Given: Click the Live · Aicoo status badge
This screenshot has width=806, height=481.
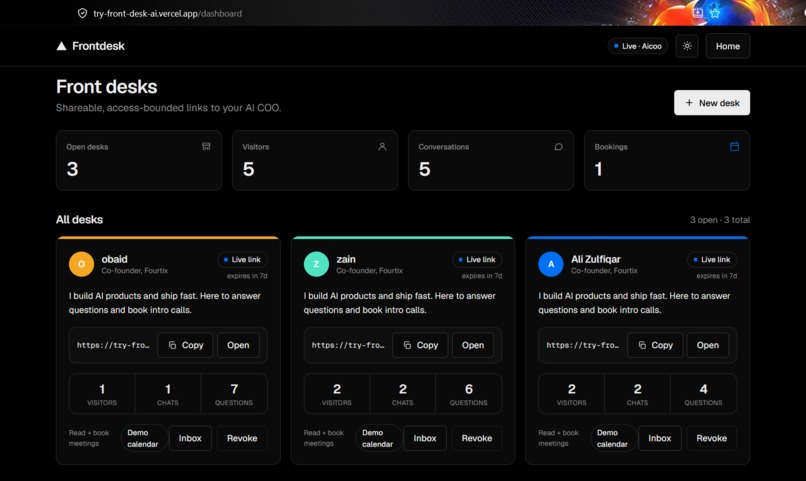Looking at the screenshot, I should [x=637, y=46].
